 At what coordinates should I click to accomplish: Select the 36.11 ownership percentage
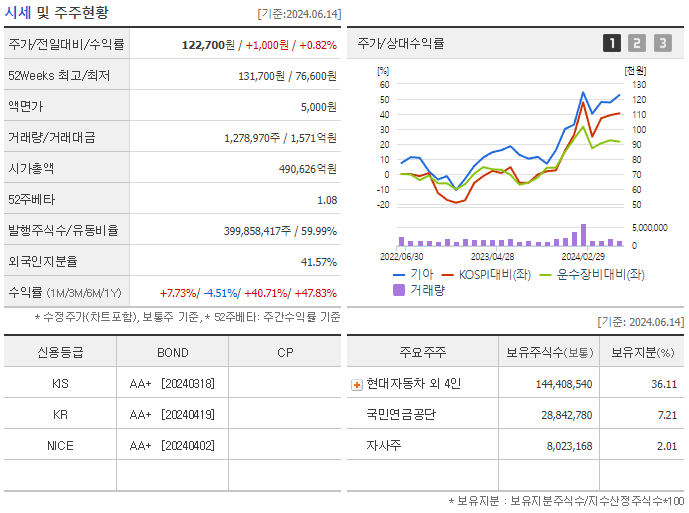[664, 385]
